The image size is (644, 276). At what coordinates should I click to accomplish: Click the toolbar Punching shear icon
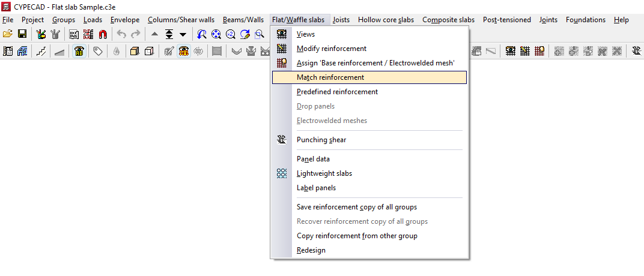click(636, 51)
